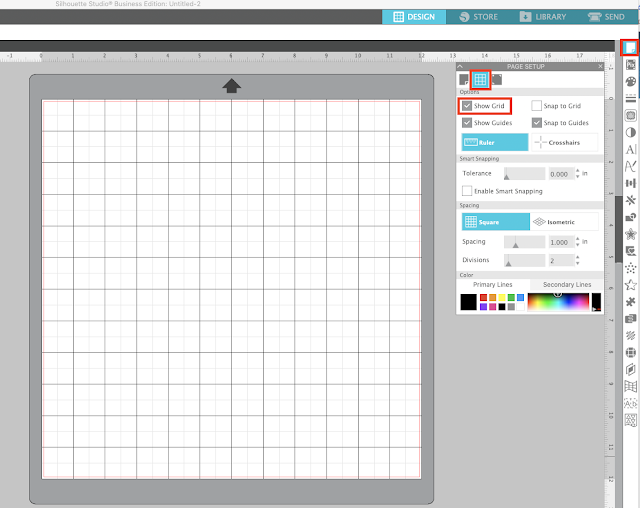Click the Tolerance slider

[524, 174]
